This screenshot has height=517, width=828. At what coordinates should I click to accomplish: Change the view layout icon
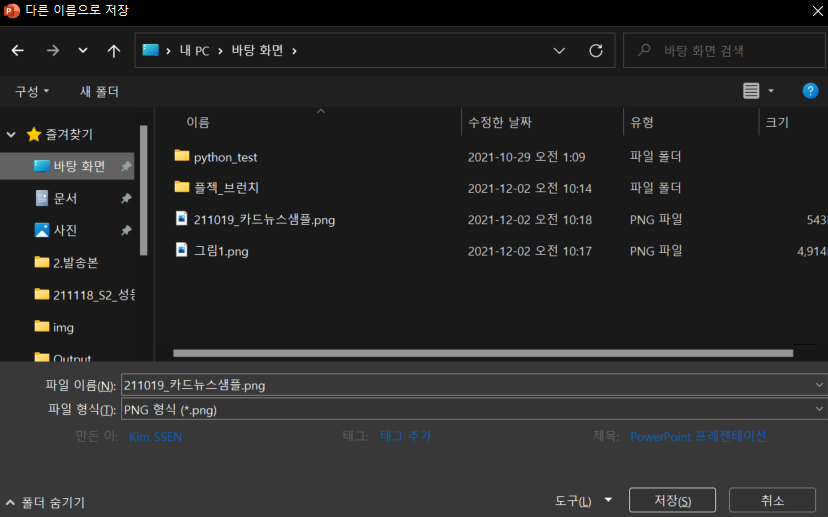coord(751,91)
